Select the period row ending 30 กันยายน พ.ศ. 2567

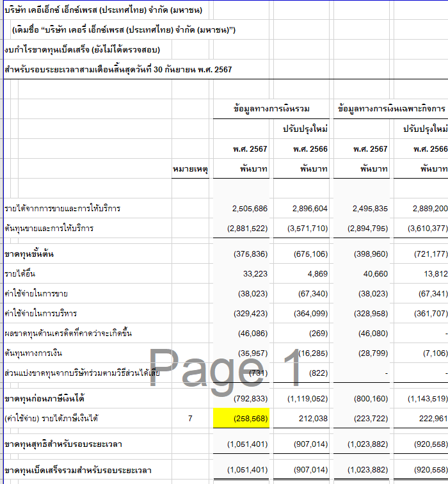pos(118,69)
